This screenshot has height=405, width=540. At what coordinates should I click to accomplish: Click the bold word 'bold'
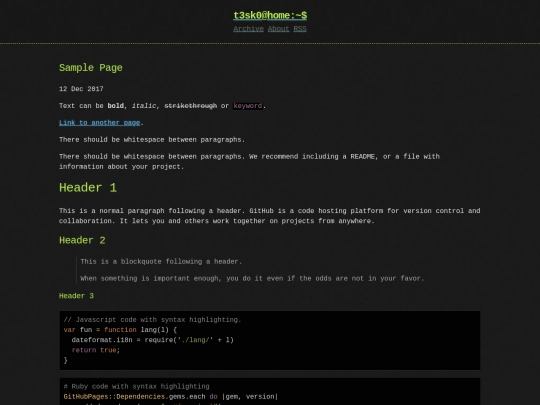[x=115, y=106]
